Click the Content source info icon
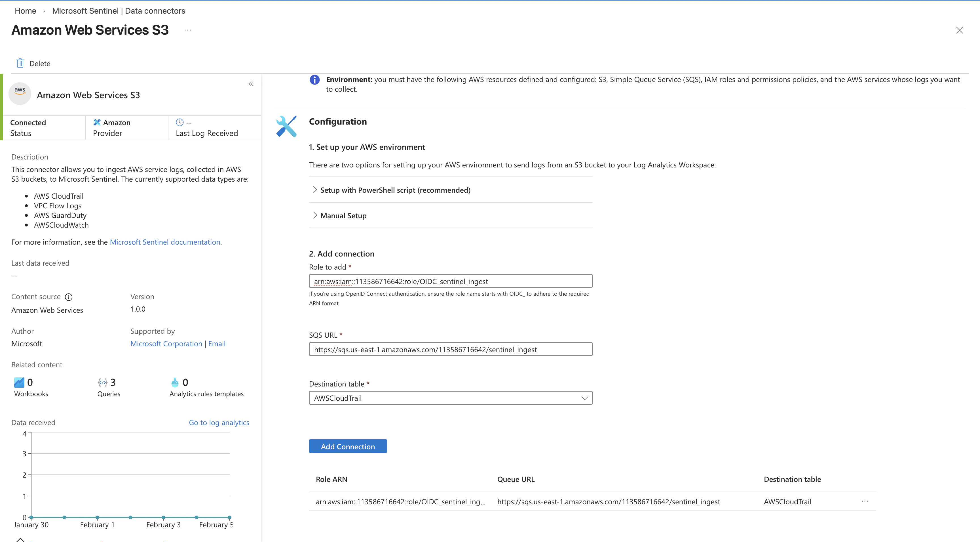Image resolution: width=980 pixels, height=542 pixels. pos(68,297)
